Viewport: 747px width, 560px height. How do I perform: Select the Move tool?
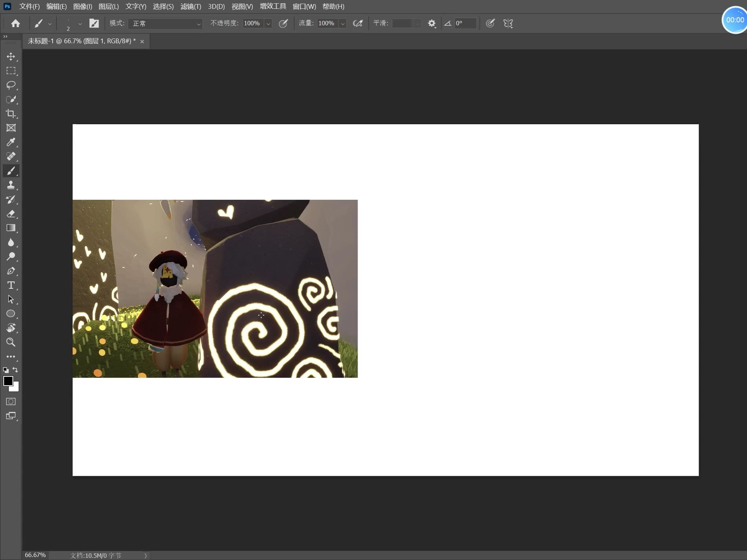click(11, 56)
